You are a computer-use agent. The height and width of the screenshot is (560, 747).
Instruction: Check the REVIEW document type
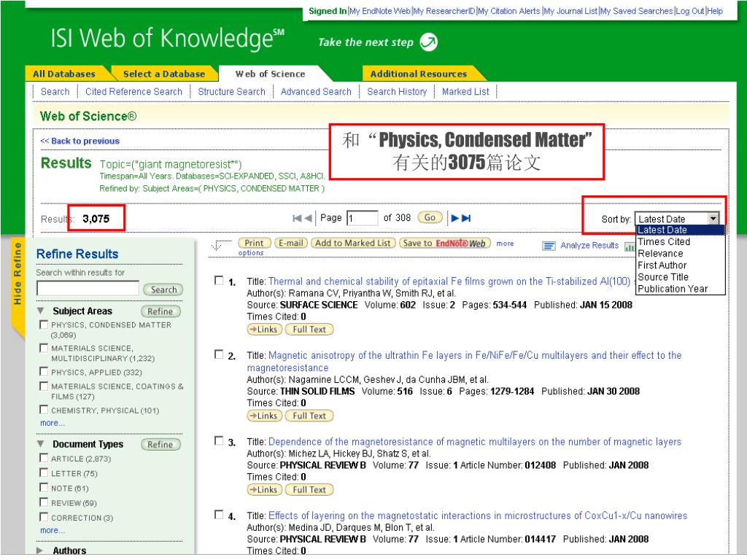[x=44, y=502]
